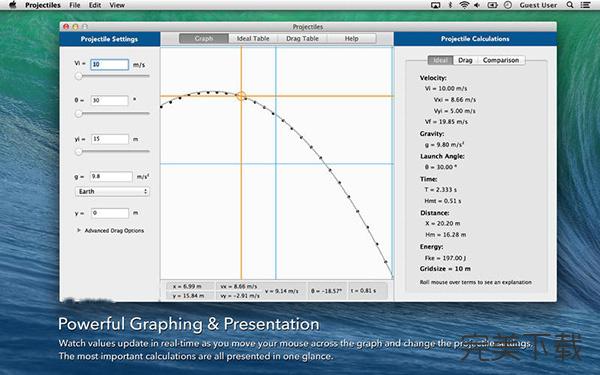The height and width of the screenshot is (375, 600).
Task: Open the Guest User menu
Action: click(538, 5)
